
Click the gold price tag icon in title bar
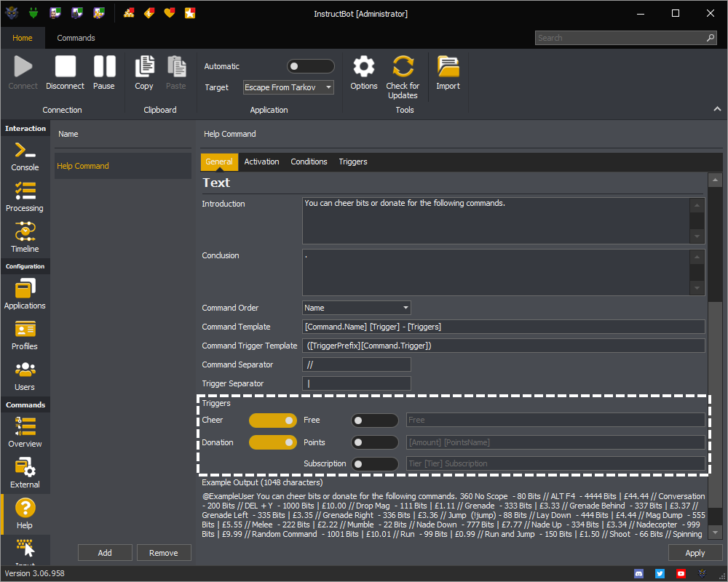tap(149, 13)
